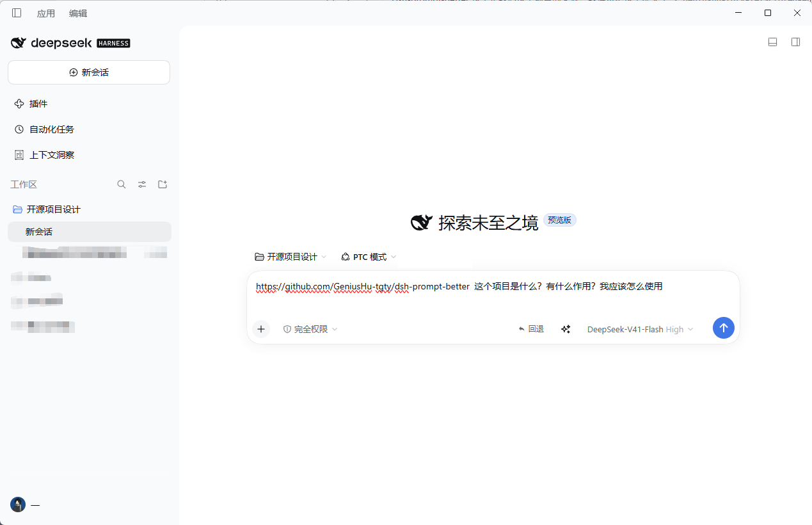Click the document icon beside 上下文洞察

[19, 155]
